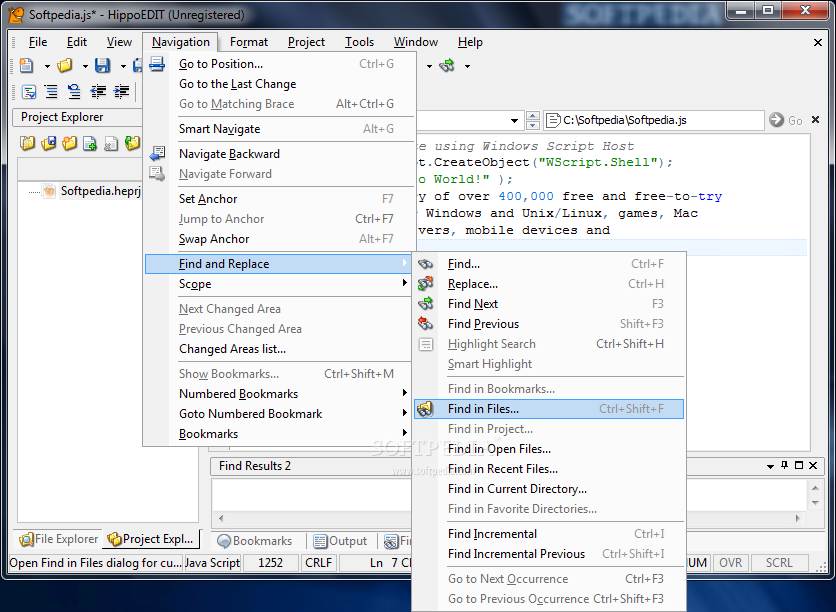Toggle SCRL indicator in status bar
This screenshot has width=836, height=612.
(x=779, y=562)
